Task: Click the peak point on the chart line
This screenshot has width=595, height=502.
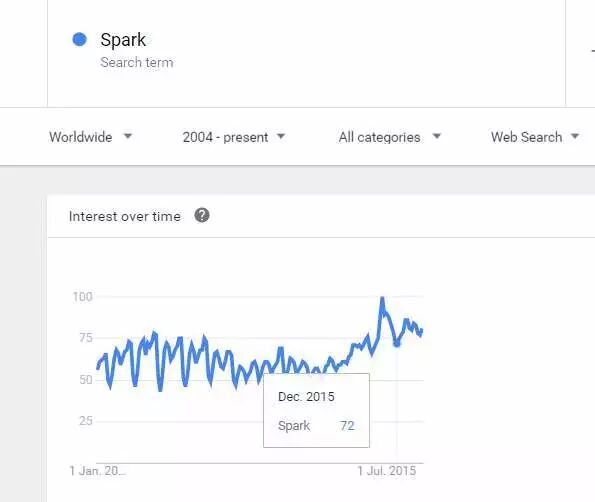Action: [382, 299]
